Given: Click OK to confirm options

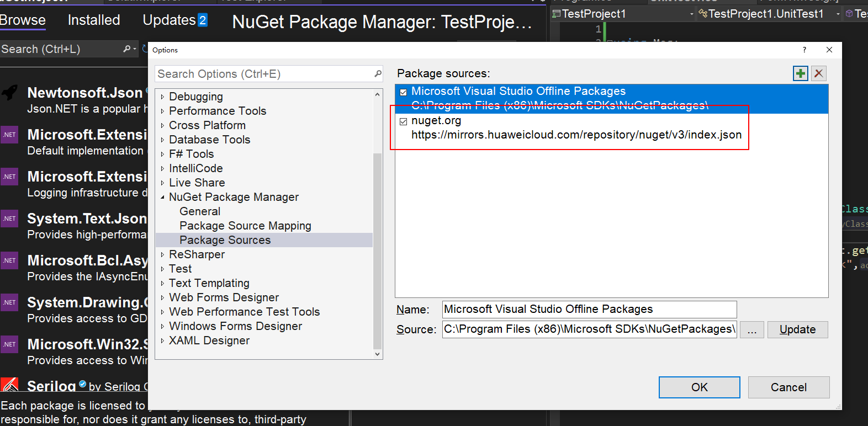Looking at the screenshot, I should pyautogui.click(x=700, y=387).
